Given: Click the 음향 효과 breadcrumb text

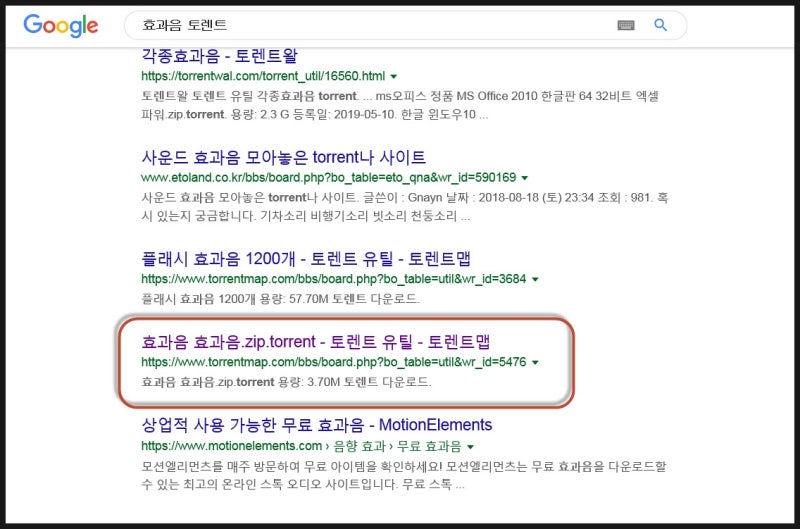Looking at the screenshot, I should 359,446.
